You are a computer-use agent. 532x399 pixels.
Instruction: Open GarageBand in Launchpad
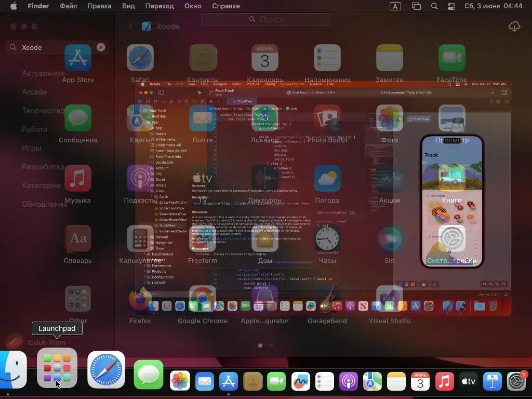(327, 299)
